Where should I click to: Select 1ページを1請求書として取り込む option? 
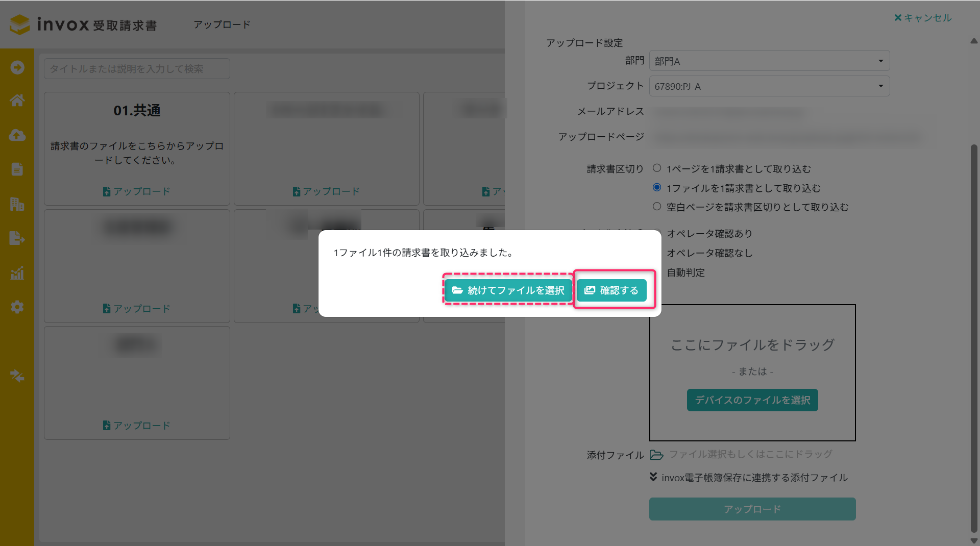click(x=657, y=168)
